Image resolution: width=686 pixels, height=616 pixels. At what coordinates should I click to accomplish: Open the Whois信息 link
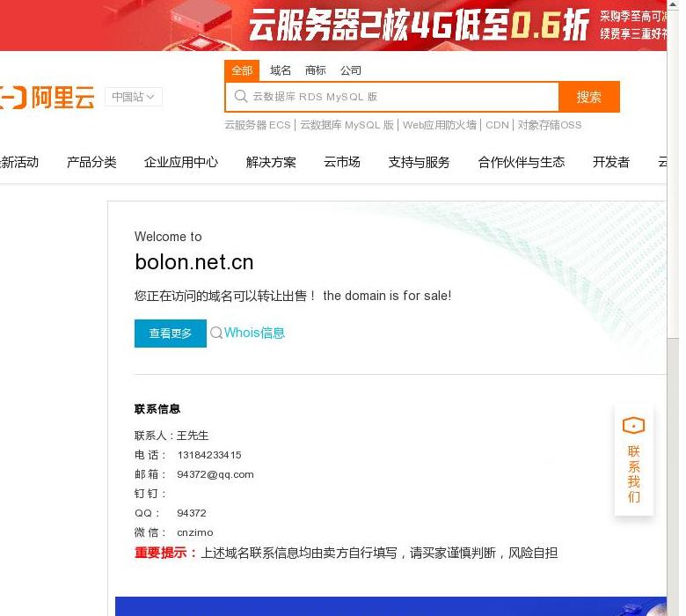(255, 334)
